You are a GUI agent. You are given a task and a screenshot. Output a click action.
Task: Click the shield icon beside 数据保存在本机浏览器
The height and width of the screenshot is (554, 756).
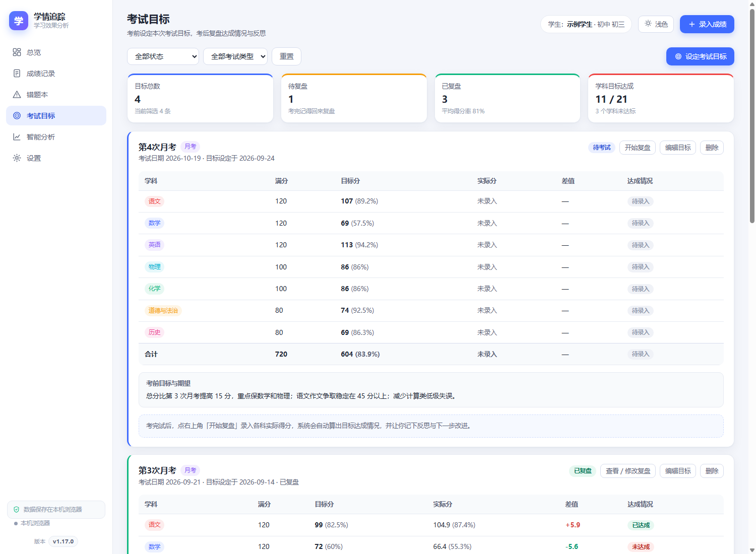coord(16,510)
